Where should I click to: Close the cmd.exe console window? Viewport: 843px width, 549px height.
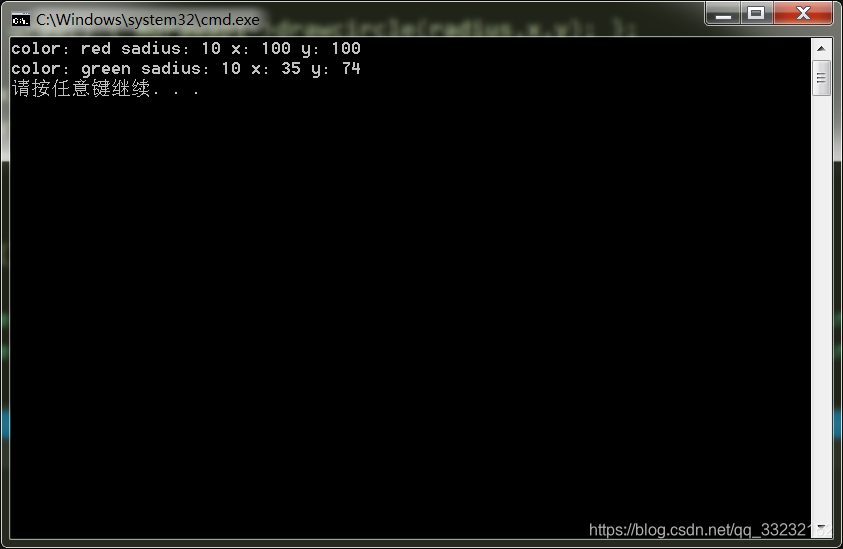[803, 13]
